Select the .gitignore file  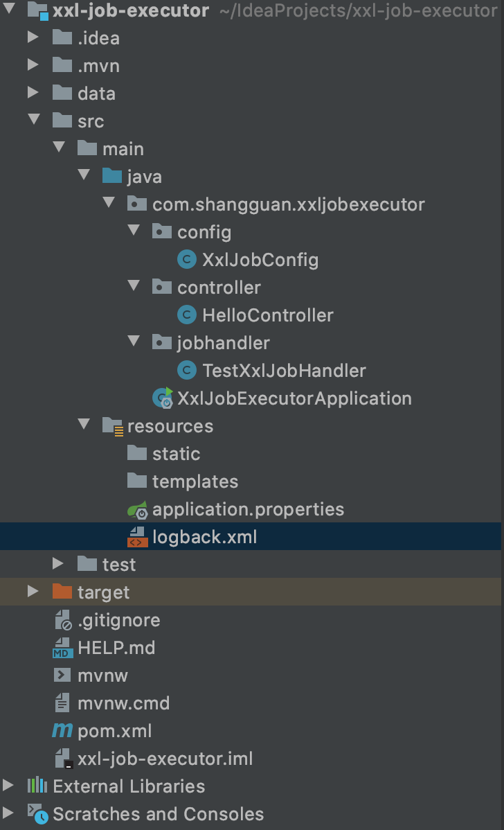pos(108,620)
